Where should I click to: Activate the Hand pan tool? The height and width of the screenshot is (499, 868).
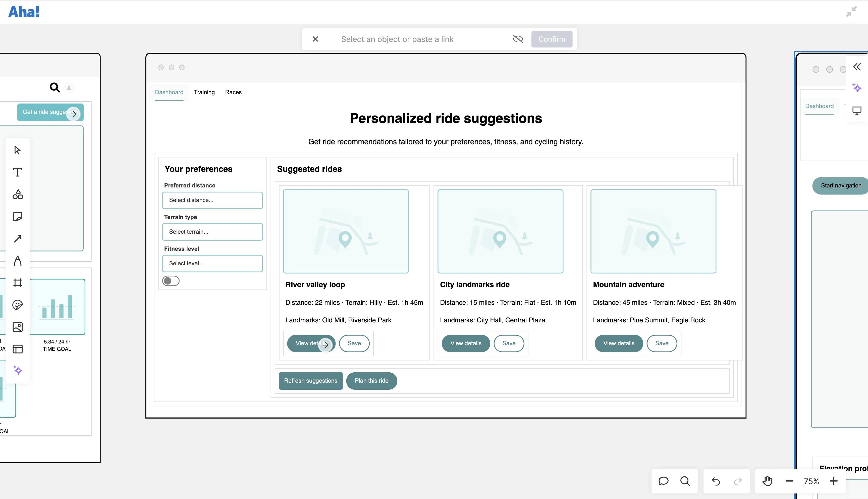[767, 481]
